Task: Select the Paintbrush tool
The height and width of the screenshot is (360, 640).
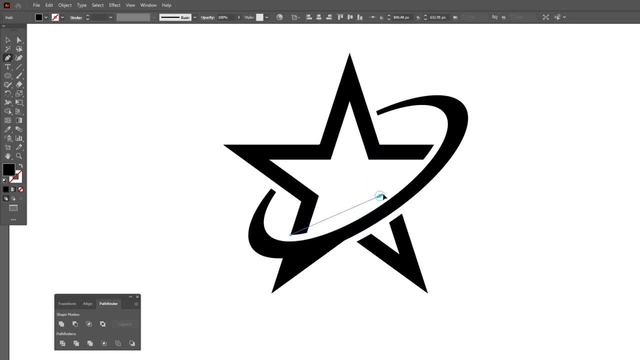Action: [19, 76]
